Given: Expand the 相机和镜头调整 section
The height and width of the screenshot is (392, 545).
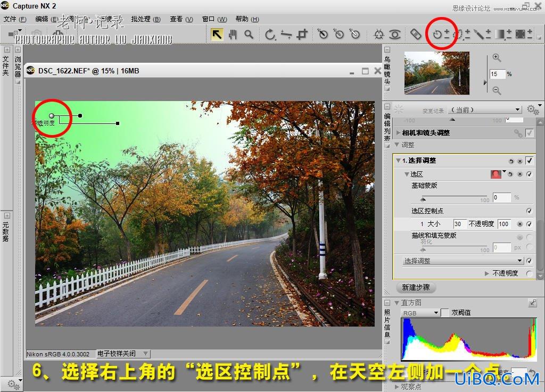Looking at the screenshot, I should click(x=398, y=132).
